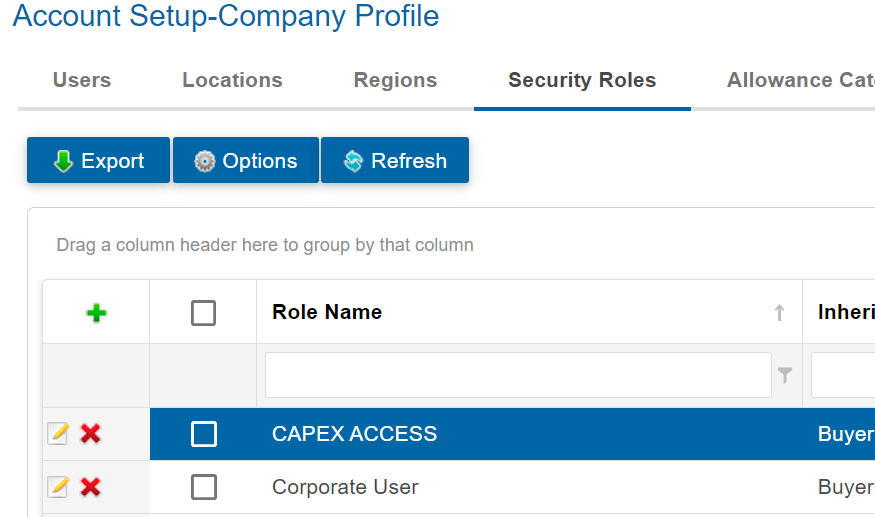
Task: Open the Options menu
Action: (x=245, y=161)
